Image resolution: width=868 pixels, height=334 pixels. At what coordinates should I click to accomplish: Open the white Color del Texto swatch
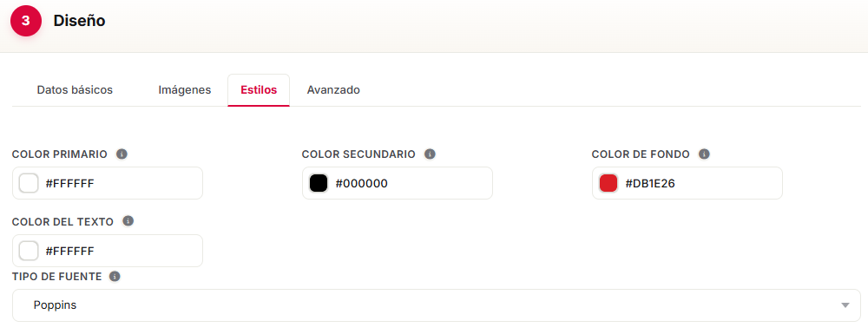pyautogui.click(x=29, y=251)
